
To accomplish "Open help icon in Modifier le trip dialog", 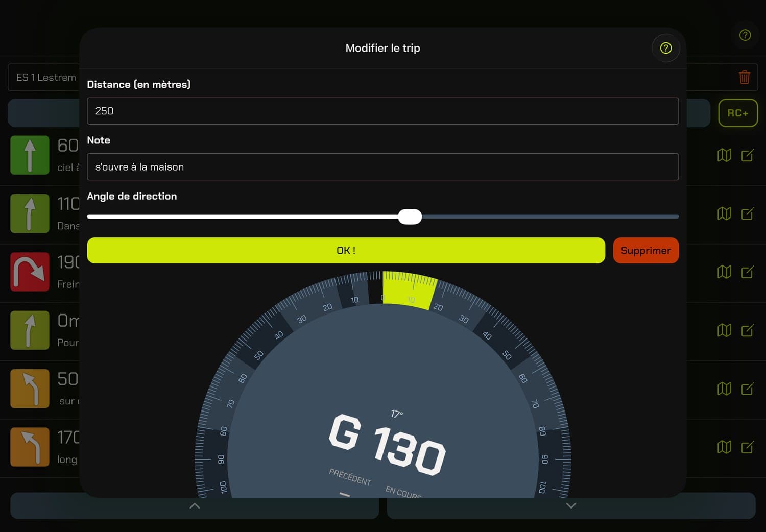I will [x=665, y=48].
